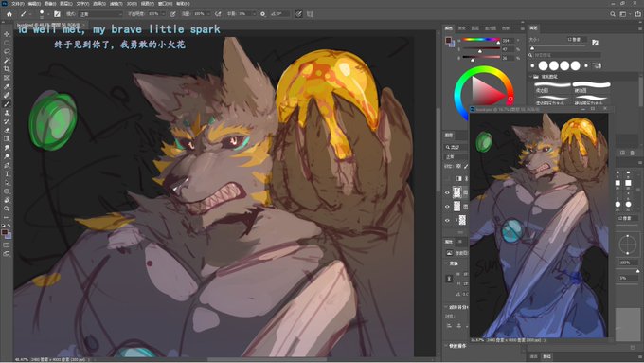Screen dimensions: 644x363
Task: Switch to the Color panel tab
Action: pyautogui.click(x=449, y=28)
